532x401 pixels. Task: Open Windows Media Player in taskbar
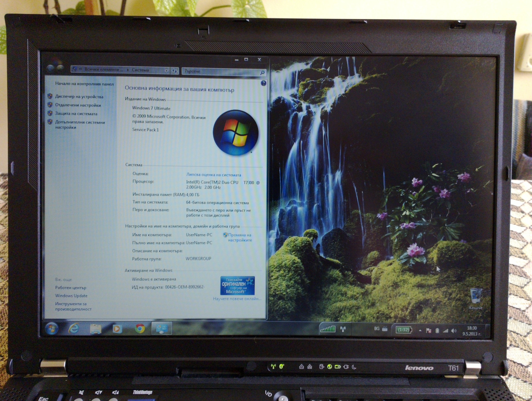117,329
